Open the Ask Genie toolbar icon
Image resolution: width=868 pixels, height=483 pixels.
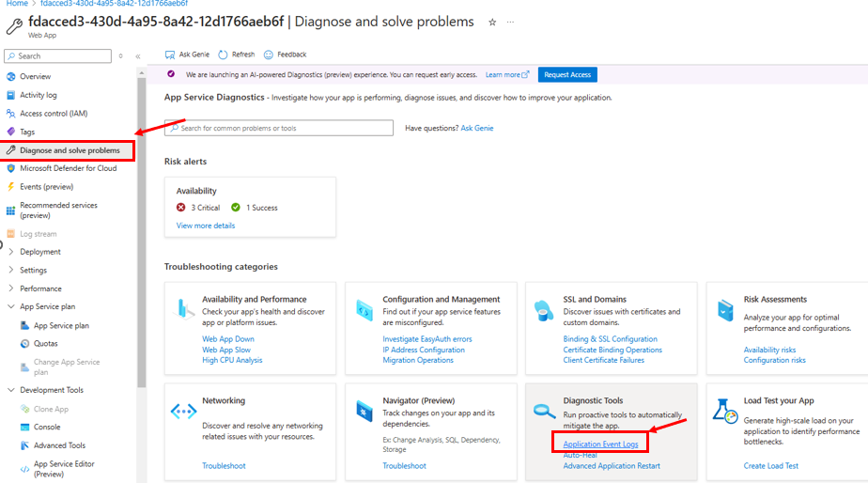pyautogui.click(x=170, y=55)
